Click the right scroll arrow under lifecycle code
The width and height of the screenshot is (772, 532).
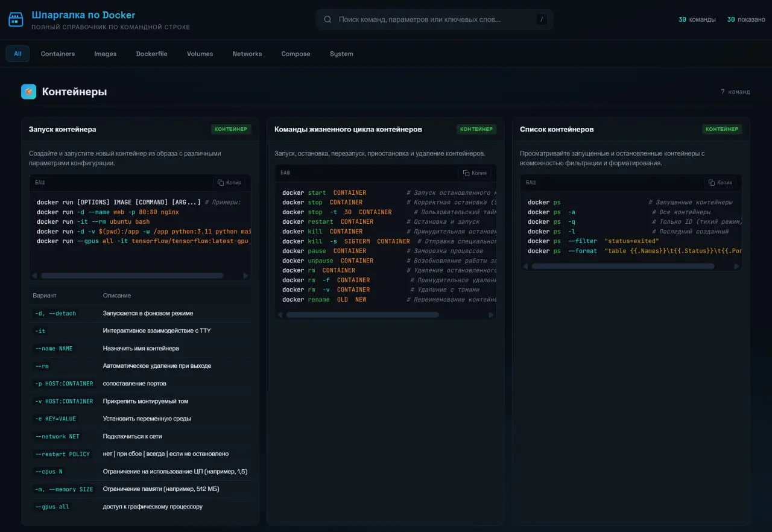pos(491,315)
